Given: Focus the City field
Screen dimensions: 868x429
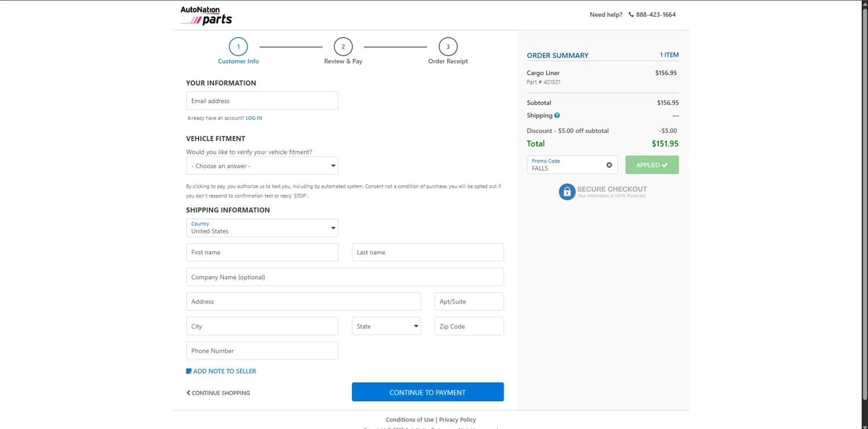Looking at the screenshot, I should click(262, 326).
